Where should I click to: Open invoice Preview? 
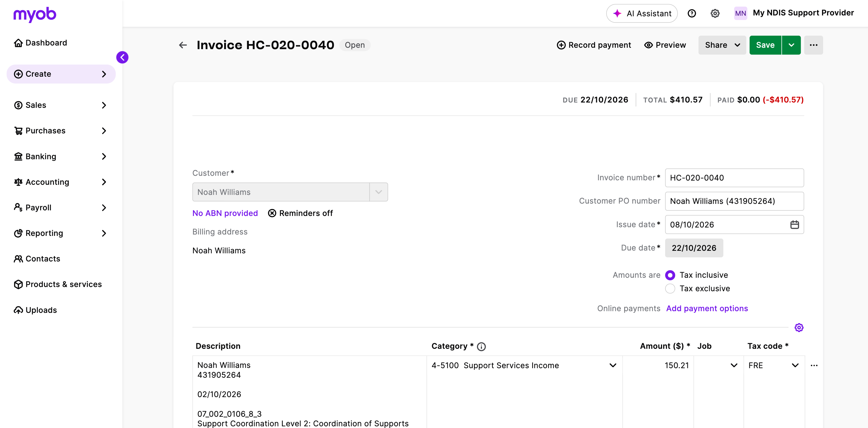(665, 45)
